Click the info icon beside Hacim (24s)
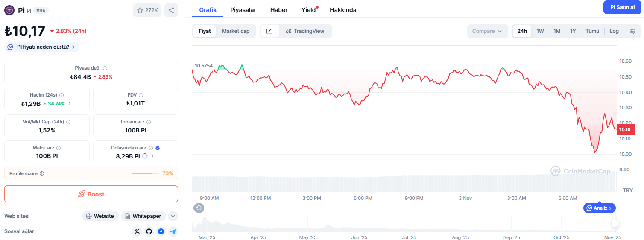The height and width of the screenshot is (240, 644). 61,95
